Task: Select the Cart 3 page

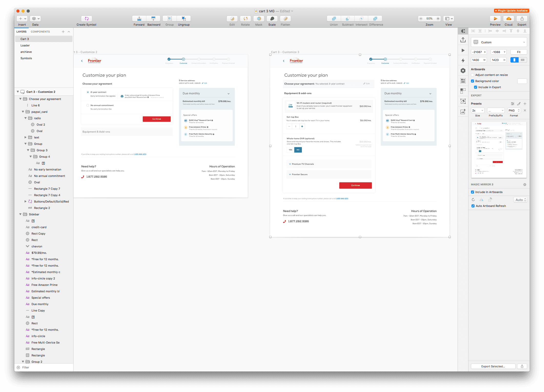Action: (x=44, y=39)
